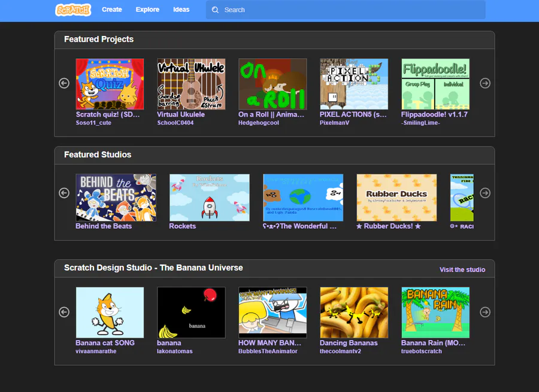Open the Banana Rain thumbnail
Viewport: 539px width, 392px height.
click(x=435, y=312)
